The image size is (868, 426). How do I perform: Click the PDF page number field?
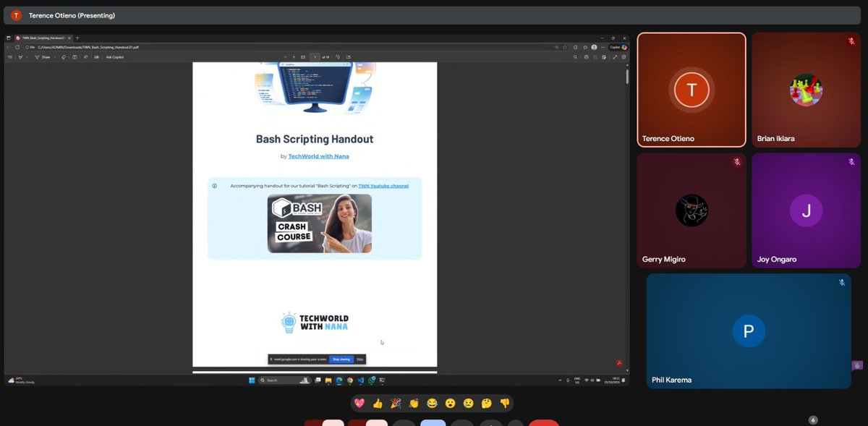[315, 57]
